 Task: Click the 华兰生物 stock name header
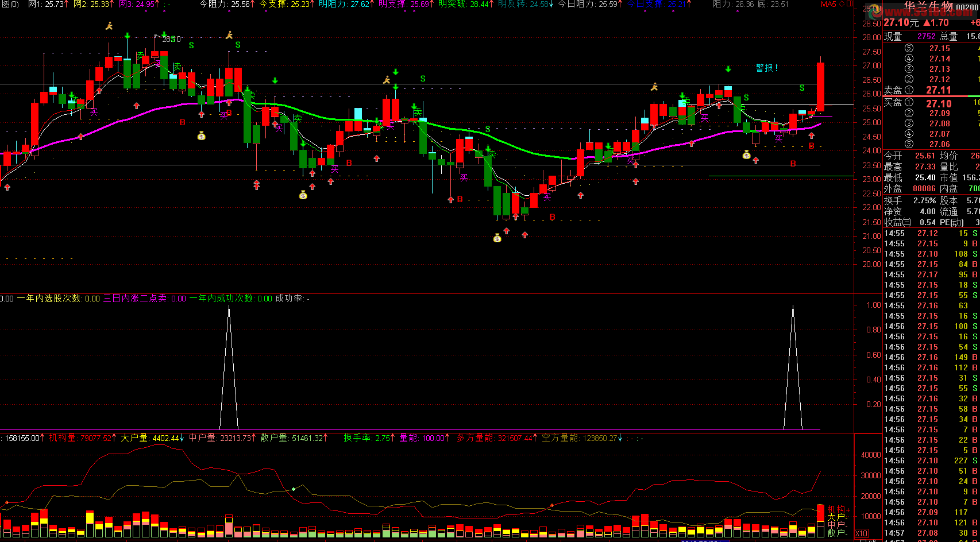tap(928, 7)
